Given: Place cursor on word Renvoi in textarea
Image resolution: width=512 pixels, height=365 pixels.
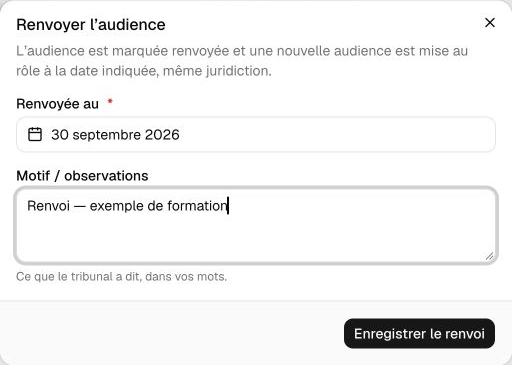Looking at the screenshot, I should 48,206.
